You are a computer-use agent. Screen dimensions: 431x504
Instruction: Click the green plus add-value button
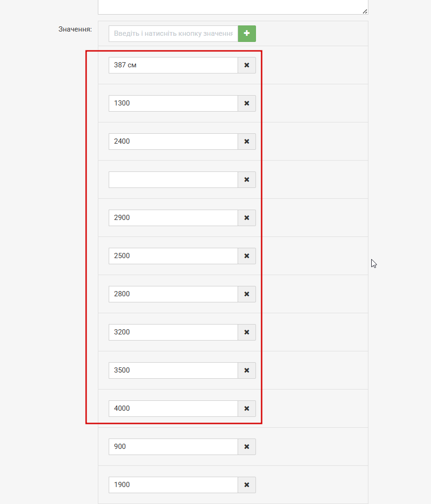[247, 33]
